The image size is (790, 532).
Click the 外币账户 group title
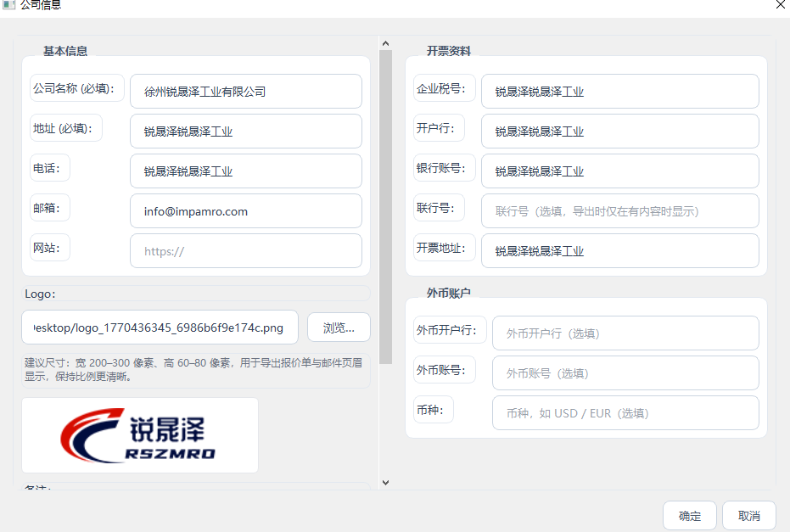(448, 293)
